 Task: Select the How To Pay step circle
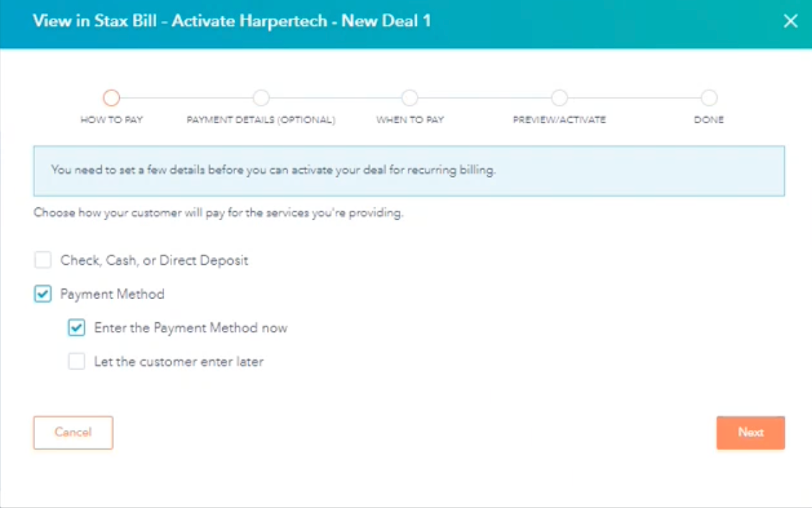click(111, 98)
